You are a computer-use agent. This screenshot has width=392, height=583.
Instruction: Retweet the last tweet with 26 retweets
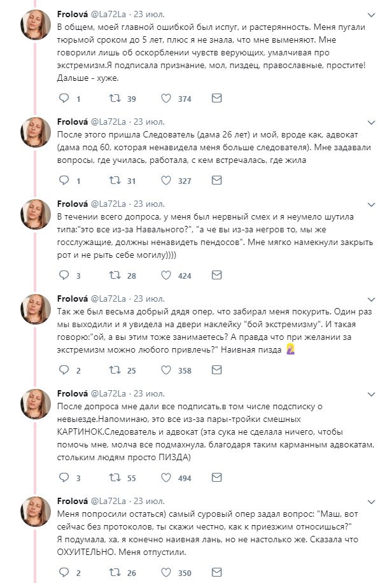click(x=115, y=573)
